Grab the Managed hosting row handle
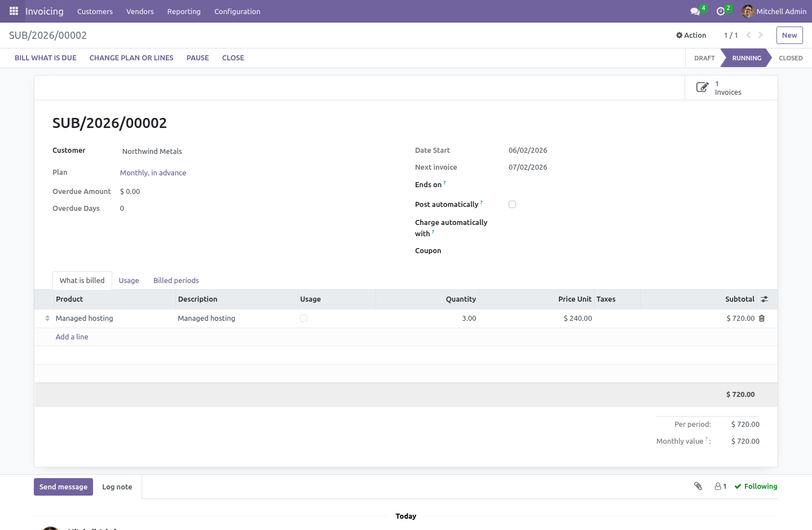The height and width of the screenshot is (530, 812). point(47,318)
